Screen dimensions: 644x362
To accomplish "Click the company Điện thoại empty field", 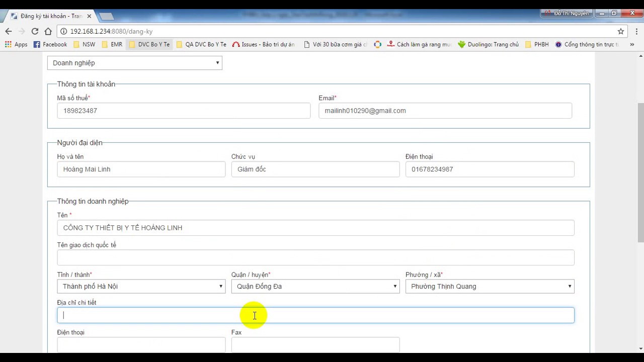I will point(141,345).
